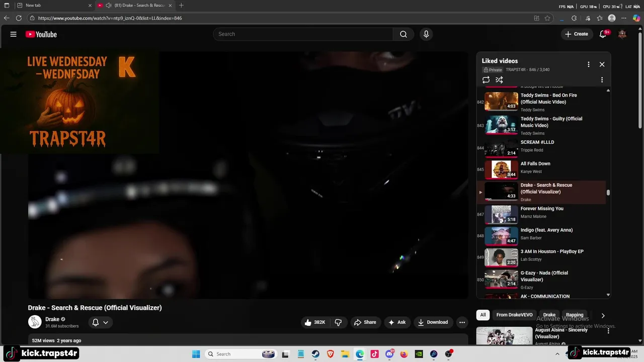This screenshot has height=362, width=644.
Task: Open menu for August Alsina video
Action: coord(608,331)
